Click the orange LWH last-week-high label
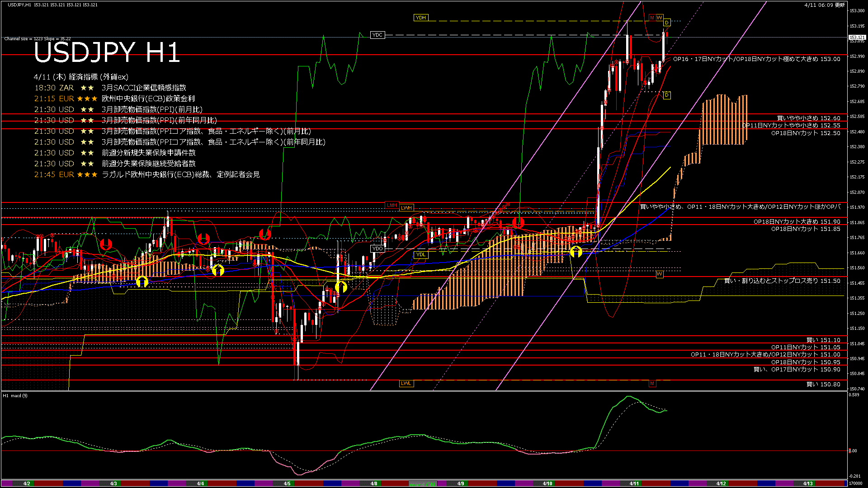 click(x=406, y=208)
